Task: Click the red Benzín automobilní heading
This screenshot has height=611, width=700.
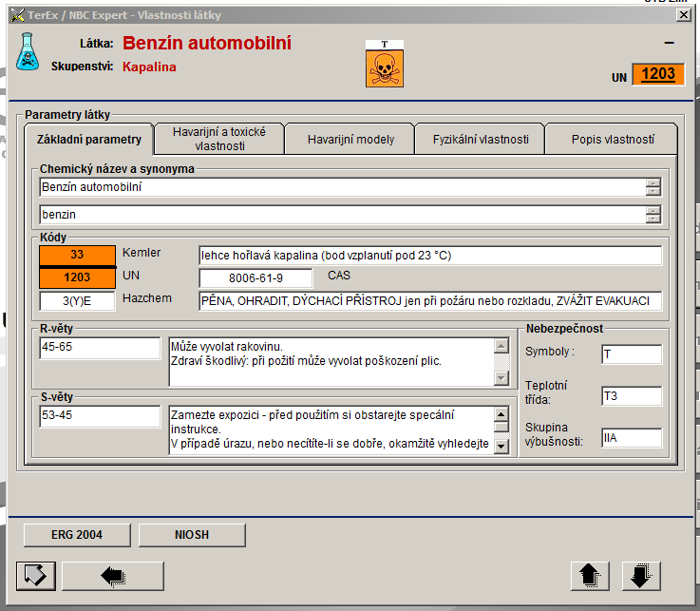Action: [207, 44]
